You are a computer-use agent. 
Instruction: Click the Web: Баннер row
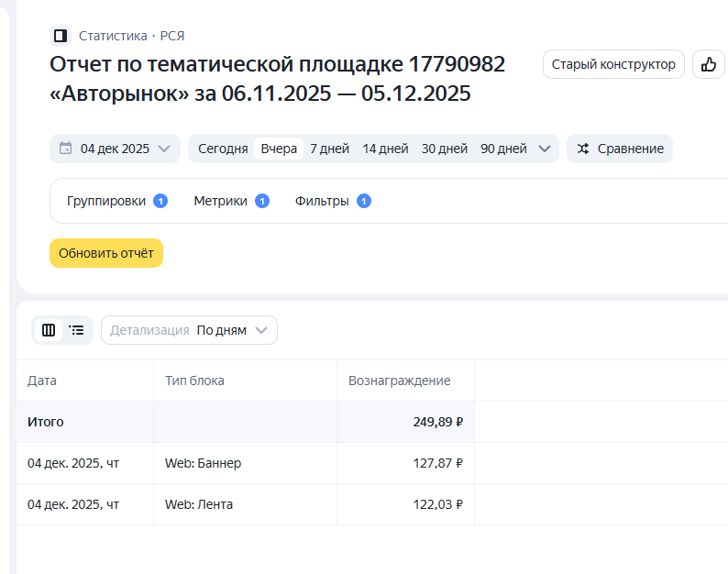[x=203, y=463]
